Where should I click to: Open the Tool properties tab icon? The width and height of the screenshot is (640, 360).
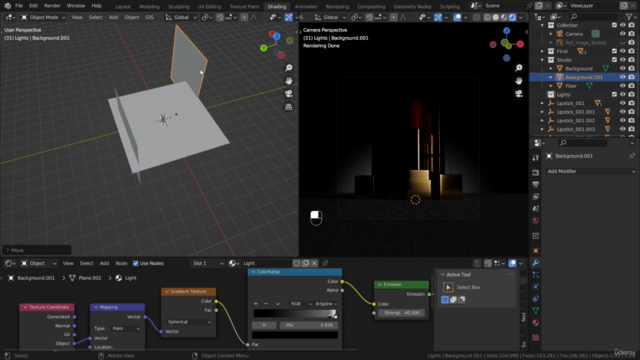pyautogui.click(x=536, y=158)
